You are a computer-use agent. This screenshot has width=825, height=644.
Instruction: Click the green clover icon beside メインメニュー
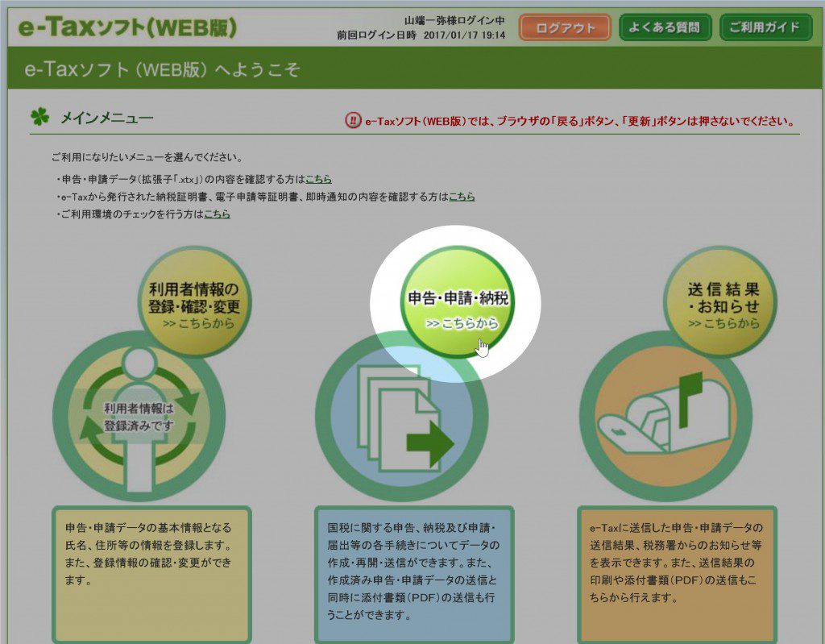[x=40, y=116]
